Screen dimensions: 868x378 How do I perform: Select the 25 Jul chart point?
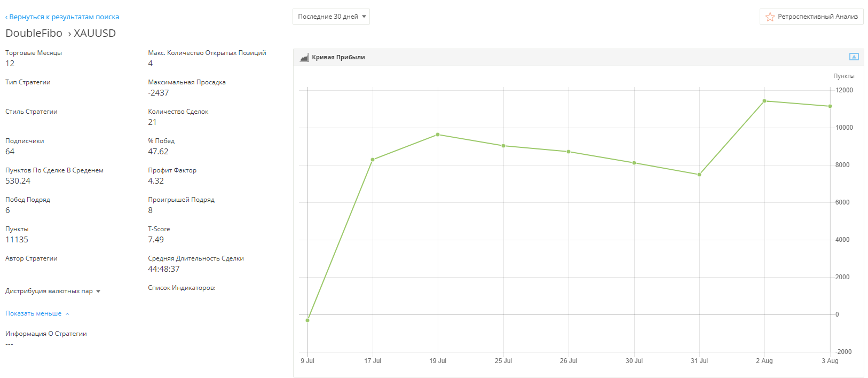(x=503, y=146)
